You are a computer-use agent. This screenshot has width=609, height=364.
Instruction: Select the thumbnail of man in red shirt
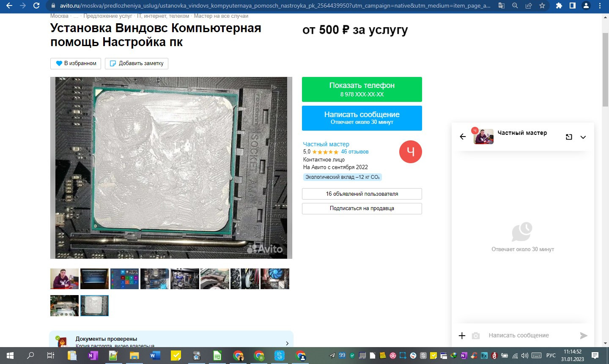pos(64,279)
